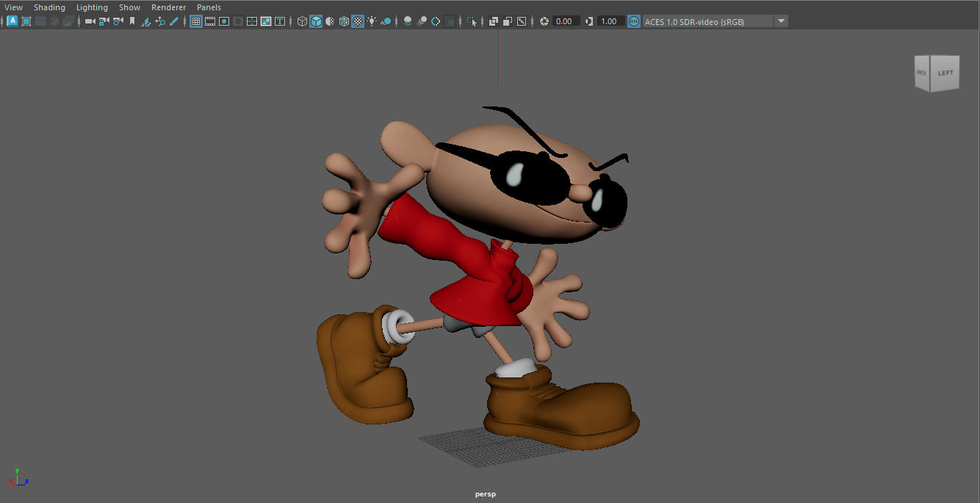Click the 2D Pan/Zoom icon
This screenshot has width=980, height=503.
coord(160,21)
